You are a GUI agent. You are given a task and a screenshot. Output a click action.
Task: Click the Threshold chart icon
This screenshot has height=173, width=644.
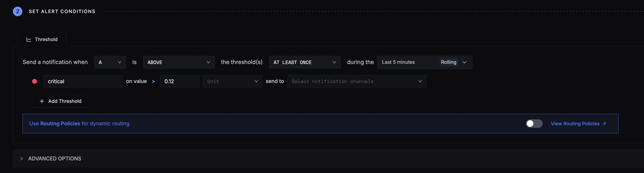click(x=29, y=40)
